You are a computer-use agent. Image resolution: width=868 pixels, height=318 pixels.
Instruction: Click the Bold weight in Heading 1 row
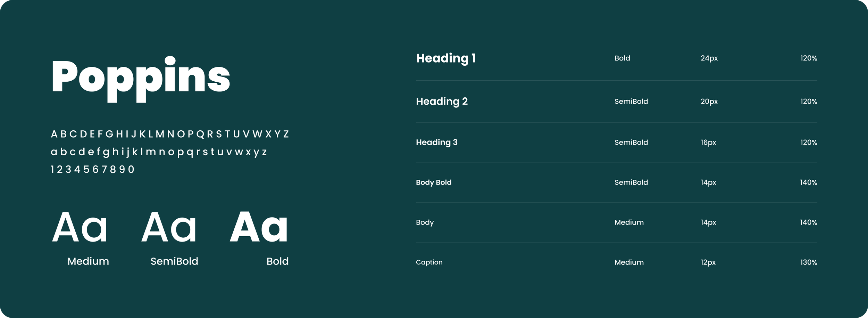[x=622, y=58]
